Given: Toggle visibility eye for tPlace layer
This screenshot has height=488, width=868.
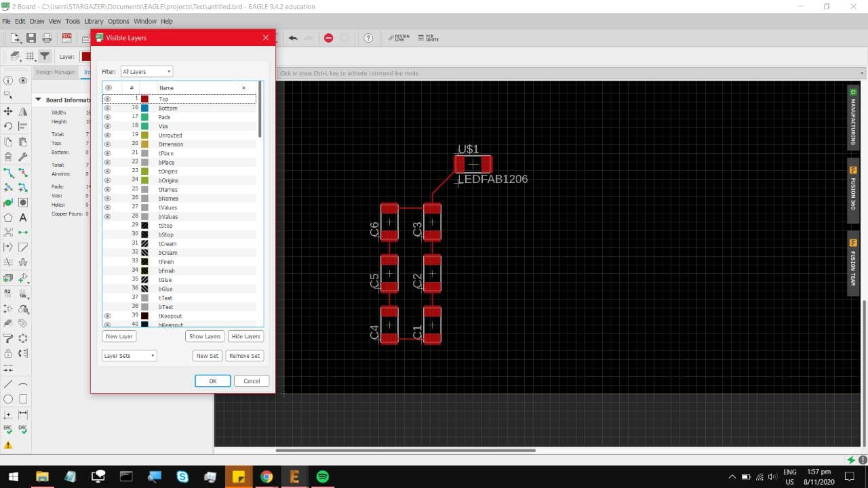Looking at the screenshot, I should click(x=108, y=153).
